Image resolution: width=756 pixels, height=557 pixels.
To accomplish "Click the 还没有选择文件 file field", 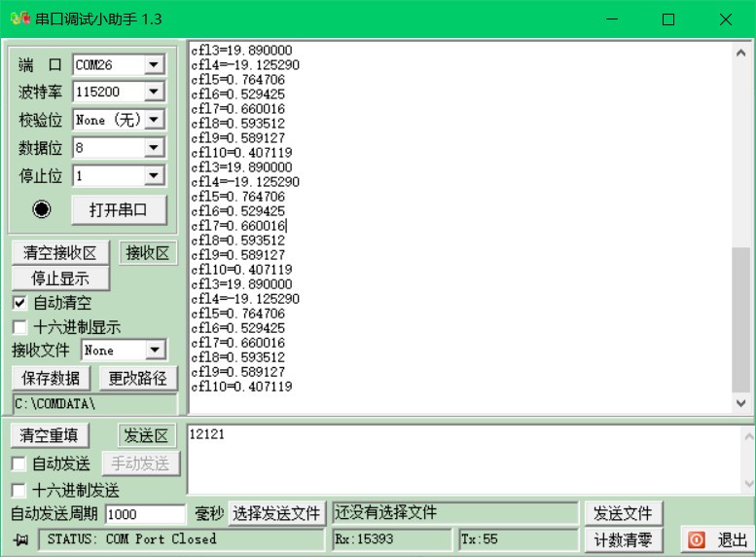I will tap(455, 512).
